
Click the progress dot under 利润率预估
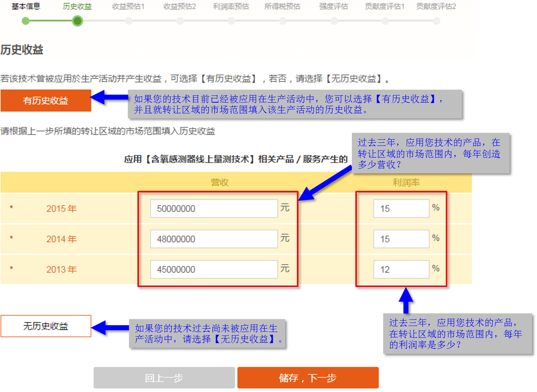pos(231,21)
